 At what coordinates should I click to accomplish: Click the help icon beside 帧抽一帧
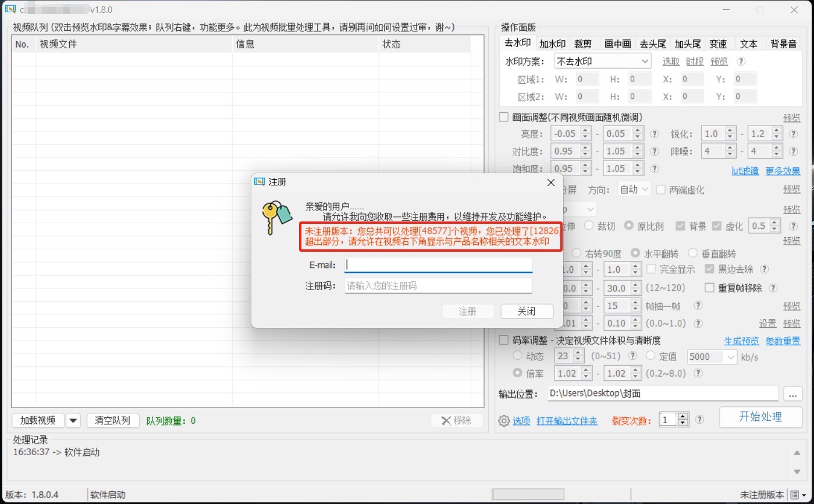point(698,306)
